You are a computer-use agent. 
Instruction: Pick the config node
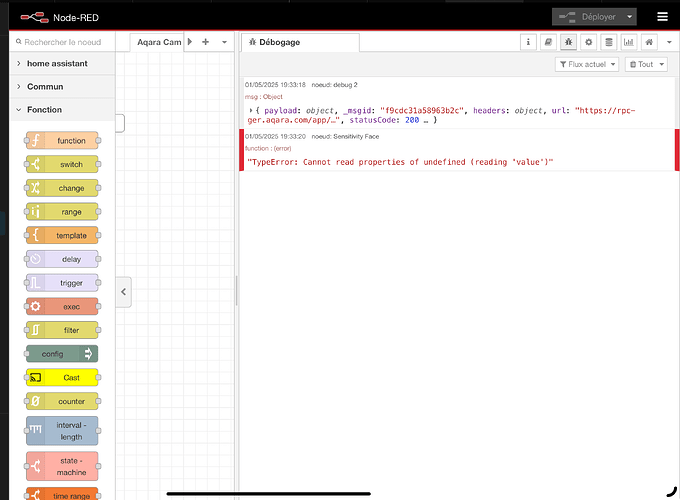[62, 354]
